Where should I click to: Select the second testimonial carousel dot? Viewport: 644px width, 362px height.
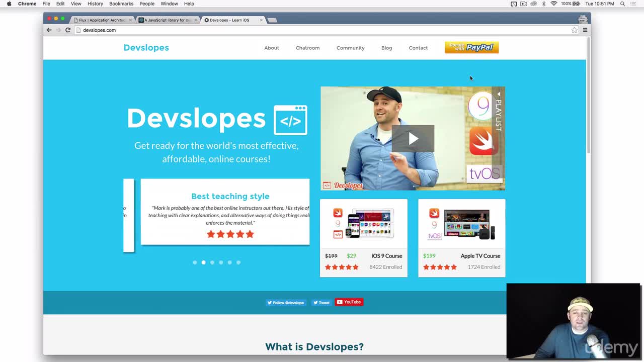203,262
